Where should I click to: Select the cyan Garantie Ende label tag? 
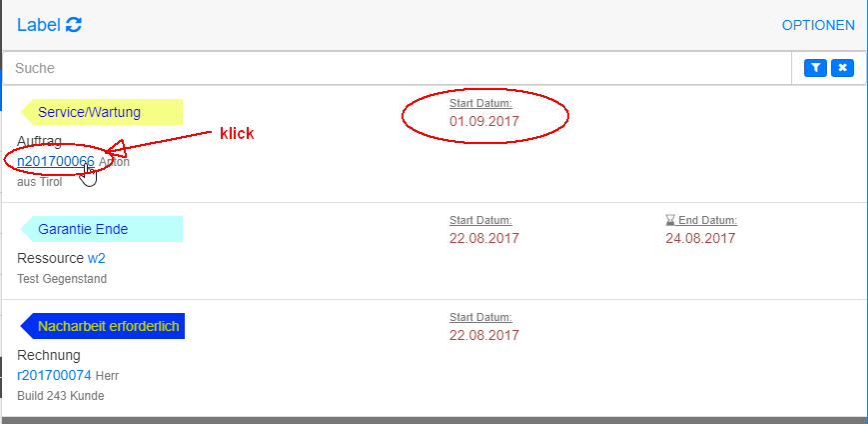102,229
